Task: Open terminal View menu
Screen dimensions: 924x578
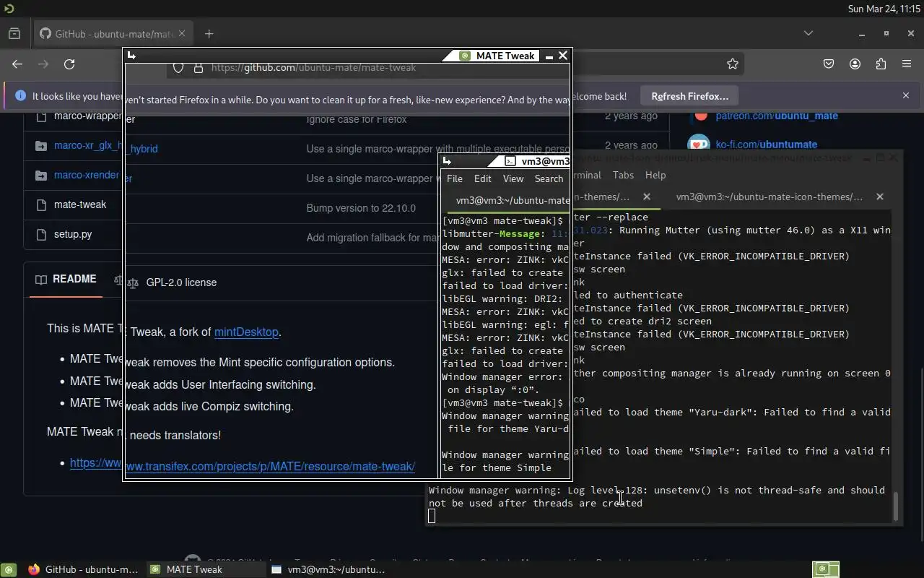Action: click(513, 178)
